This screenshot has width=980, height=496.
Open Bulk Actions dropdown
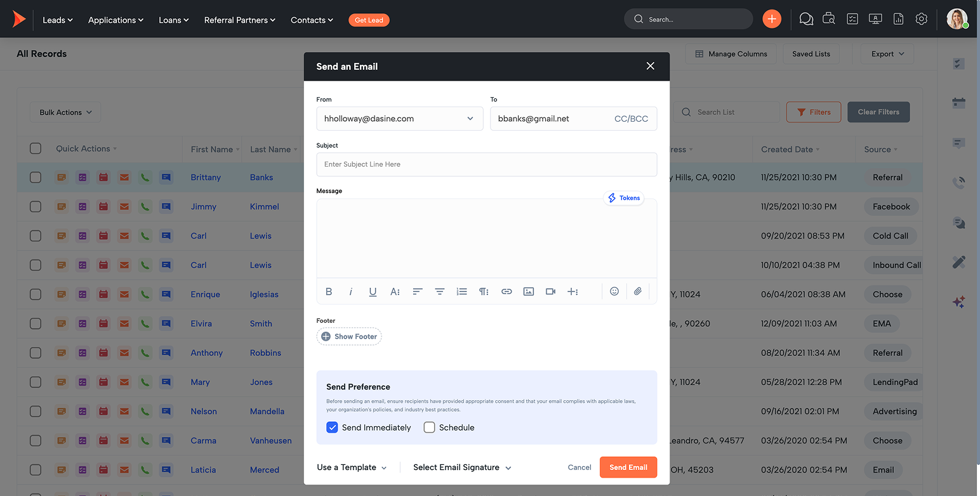tap(65, 112)
